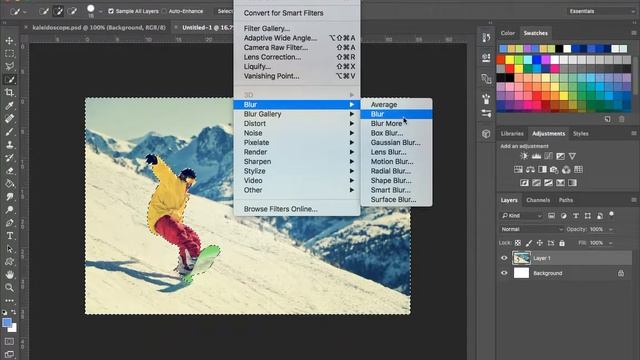Viewport: 640px width, 360px height.
Task: Open the Sharpen submenu
Action: (297, 161)
